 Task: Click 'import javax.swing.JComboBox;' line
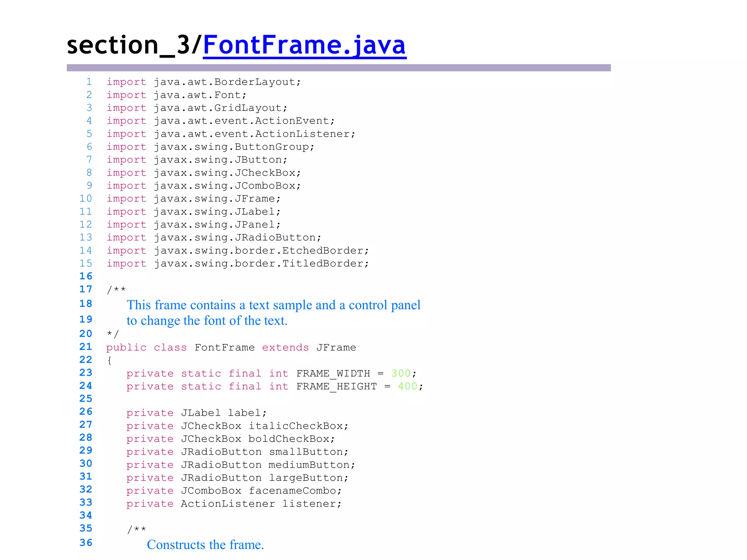(x=204, y=186)
